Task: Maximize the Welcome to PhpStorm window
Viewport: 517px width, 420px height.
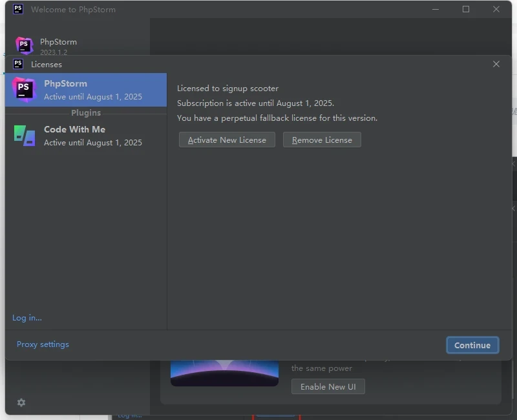Action: (466, 9)
